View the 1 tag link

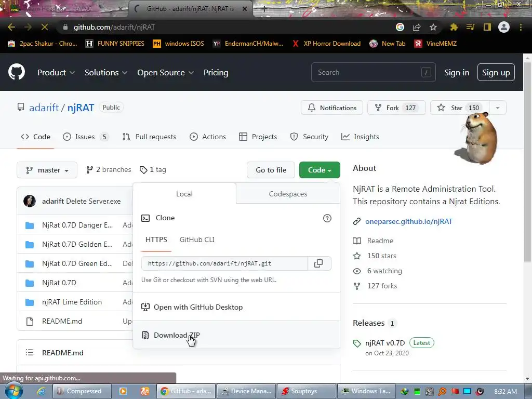click(x=153, y=170)
